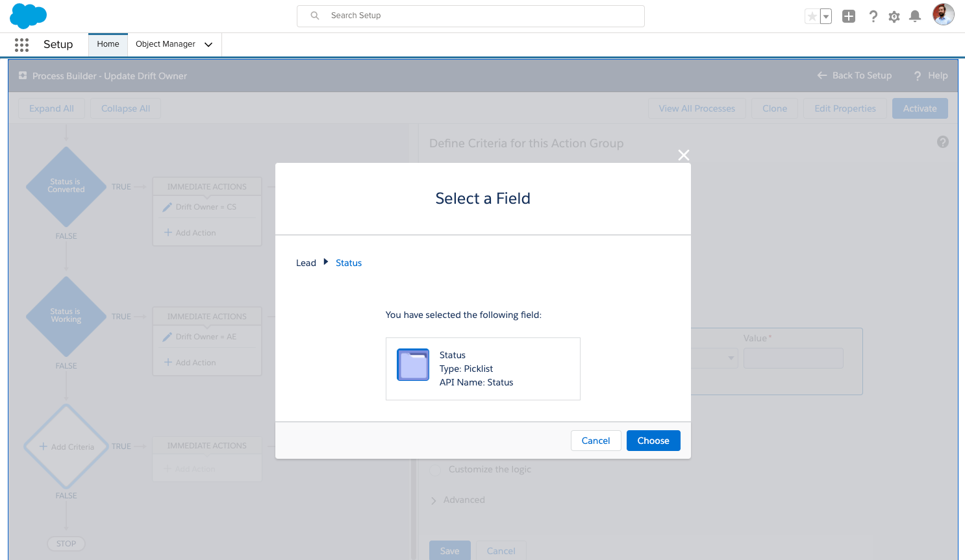Open the notifications bell
This screenshot has height=560, width=965.
click(915, 16)
